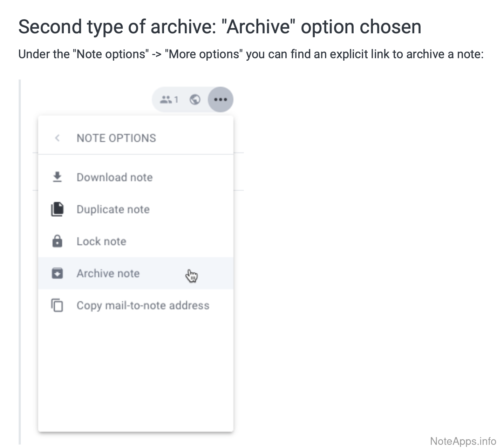Choose "Copy mail-to-note address" option
This screenshot has width=497, height=448.
click(x=143, y=305)
